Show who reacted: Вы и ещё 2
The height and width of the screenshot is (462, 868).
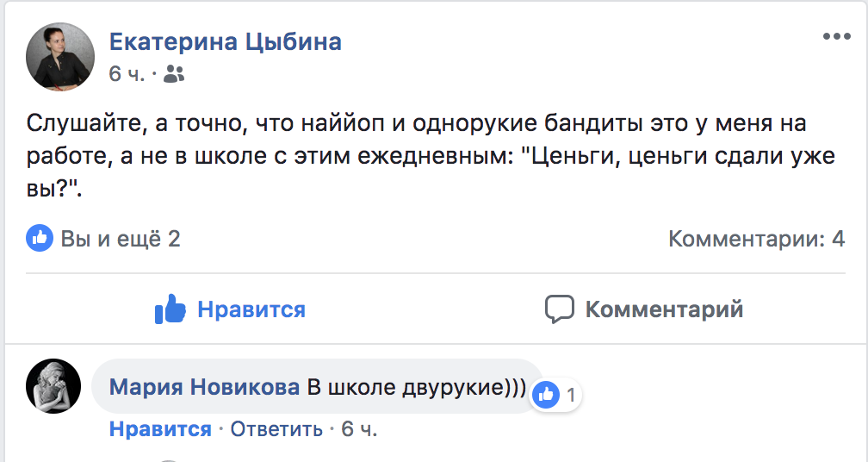121,239
